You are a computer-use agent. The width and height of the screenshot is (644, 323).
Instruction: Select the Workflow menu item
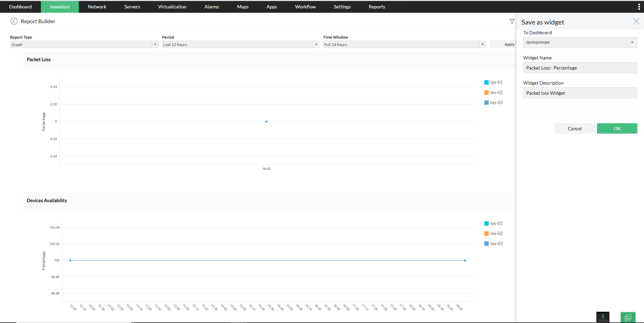pos(305,6)
